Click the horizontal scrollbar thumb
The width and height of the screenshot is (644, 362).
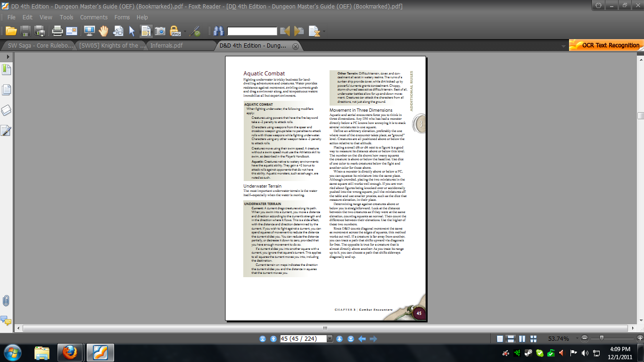click(x=325, y=328)
